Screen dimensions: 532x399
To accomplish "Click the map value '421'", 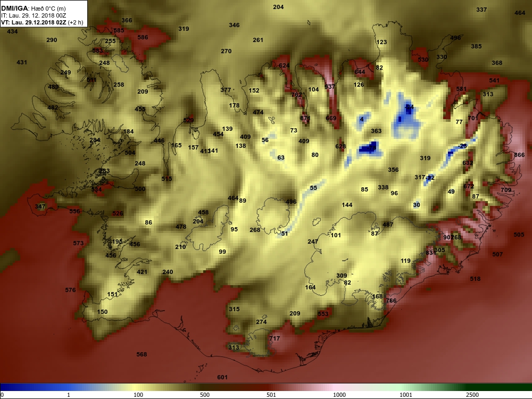I will (x=142, y=272).
